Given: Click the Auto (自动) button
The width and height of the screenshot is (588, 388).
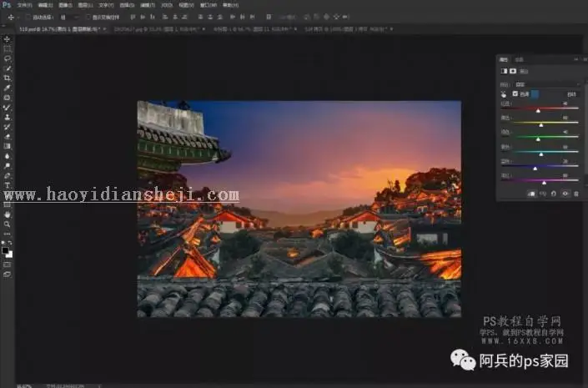Looking at the screenshot, I should tap(571, 94).
